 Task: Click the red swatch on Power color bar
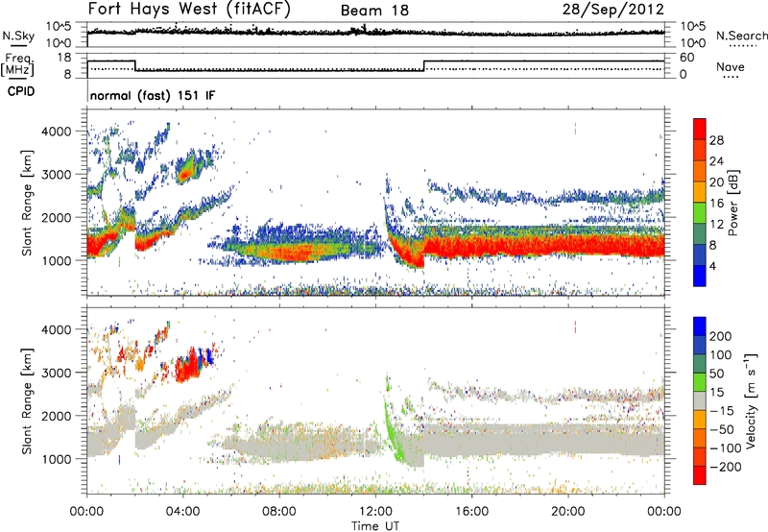(x=700, y=129)
